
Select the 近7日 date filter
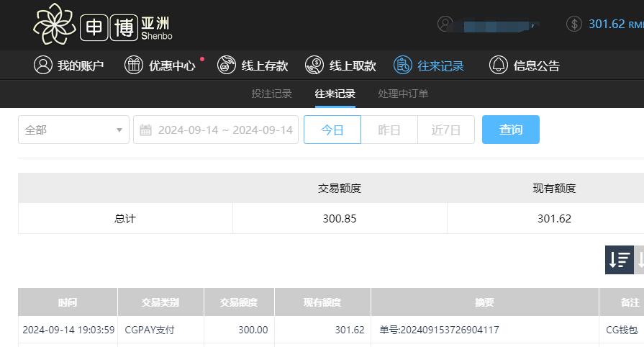pos(446,130)
